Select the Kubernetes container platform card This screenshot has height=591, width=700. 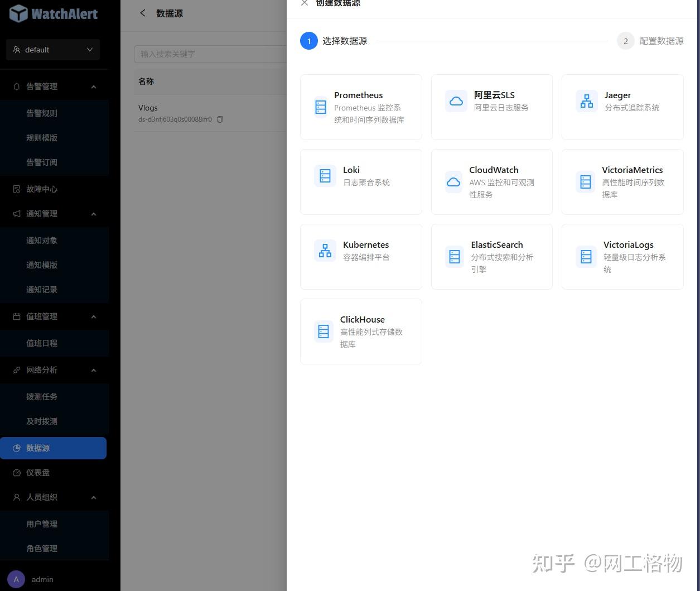pos(360,256)
